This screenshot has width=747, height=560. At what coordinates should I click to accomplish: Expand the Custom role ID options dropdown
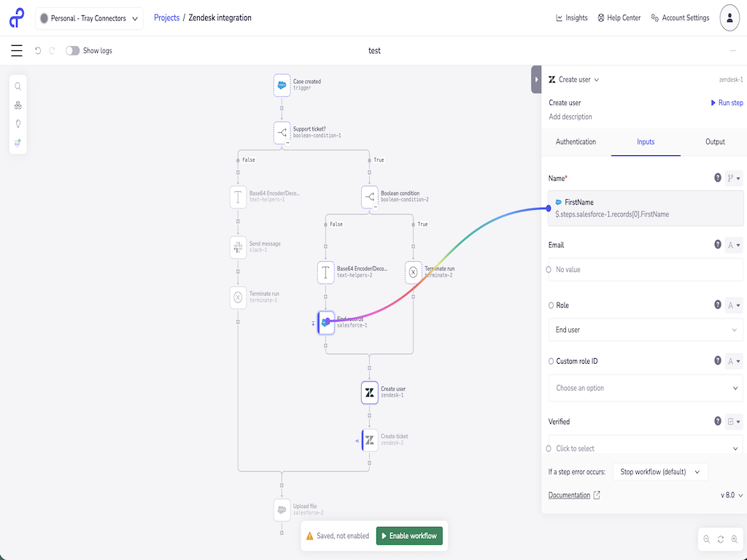pos(645,388)
